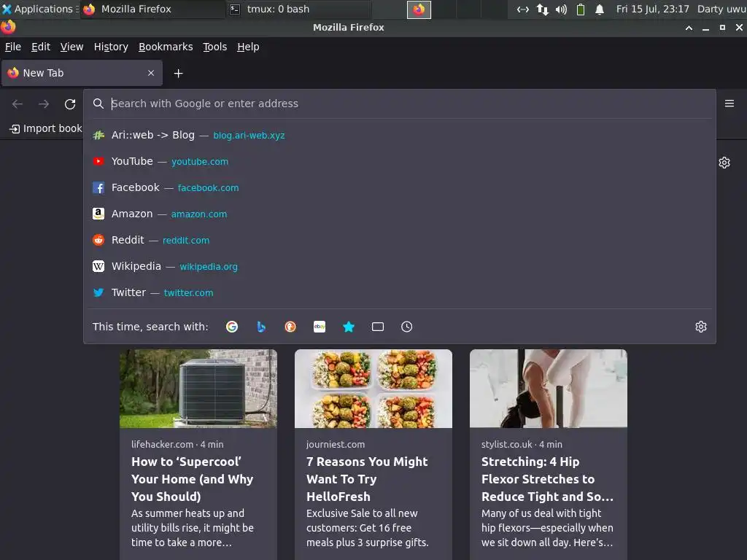Open new tab page personalize gear
The width and height of the screenshot is (747, 560).
click(724, 163)
